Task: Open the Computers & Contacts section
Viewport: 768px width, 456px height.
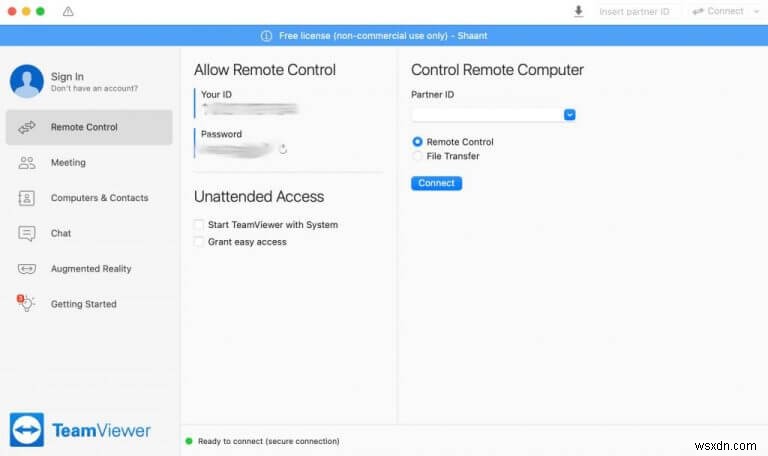Action: click(89, 198)
